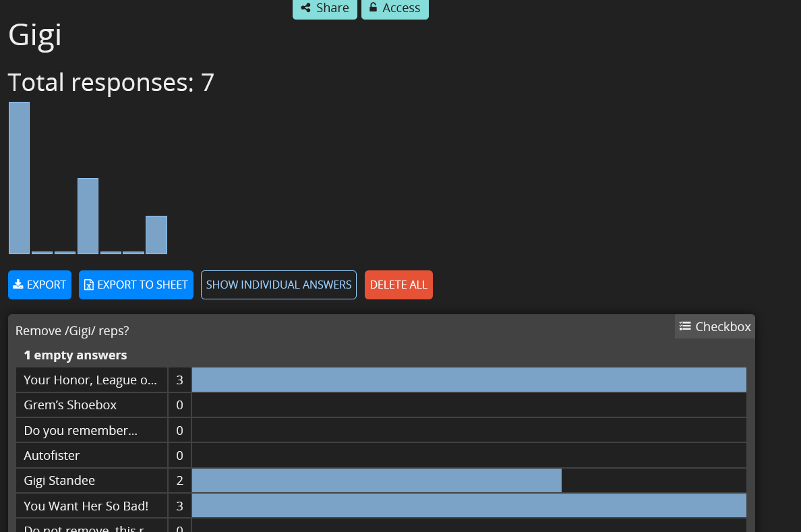The width and height of the screenshot is (801, 532).
Task: Click the Checkbox question type label
Action: [723, 326]
